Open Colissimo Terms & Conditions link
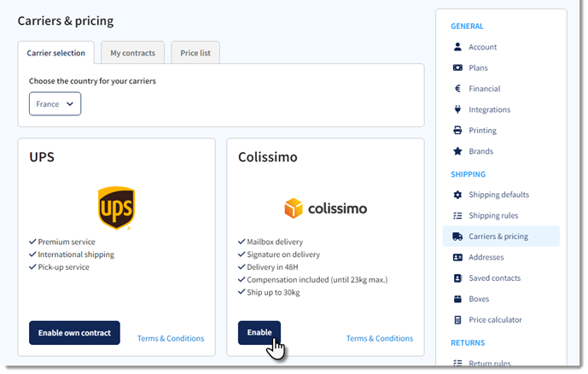 coord(380,338)
